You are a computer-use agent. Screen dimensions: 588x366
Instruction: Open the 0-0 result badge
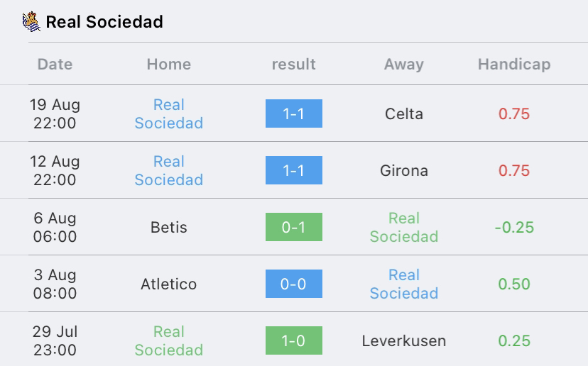coord(293,284)
